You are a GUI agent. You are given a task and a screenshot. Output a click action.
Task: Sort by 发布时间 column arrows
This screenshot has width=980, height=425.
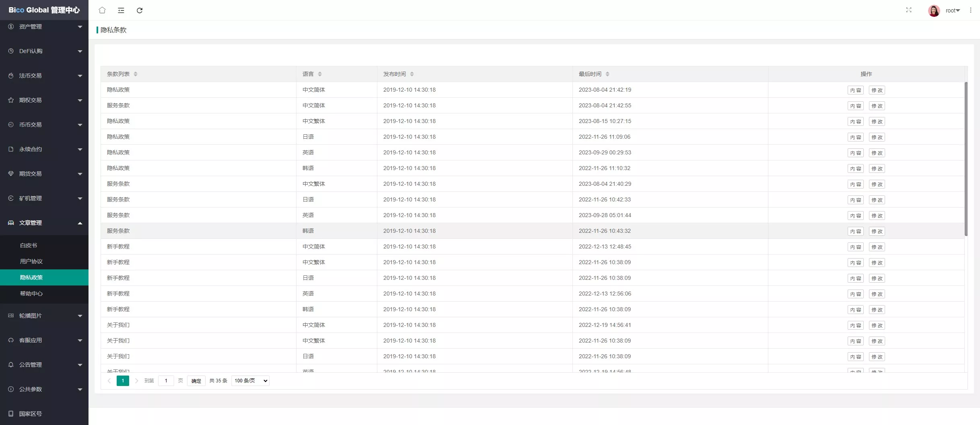412,74
